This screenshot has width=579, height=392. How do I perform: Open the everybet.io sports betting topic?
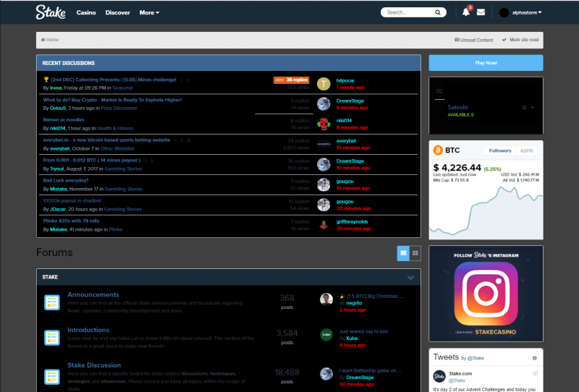(106, 140)
